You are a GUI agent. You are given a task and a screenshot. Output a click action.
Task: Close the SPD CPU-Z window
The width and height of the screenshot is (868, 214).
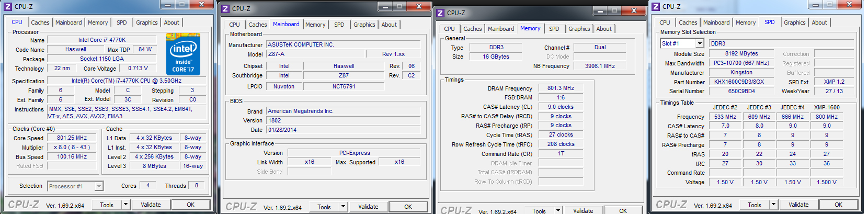849,4
